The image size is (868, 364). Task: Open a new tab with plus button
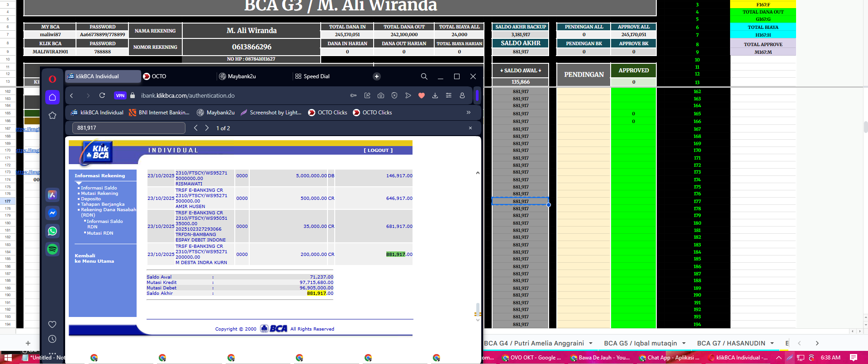point(377,76)
